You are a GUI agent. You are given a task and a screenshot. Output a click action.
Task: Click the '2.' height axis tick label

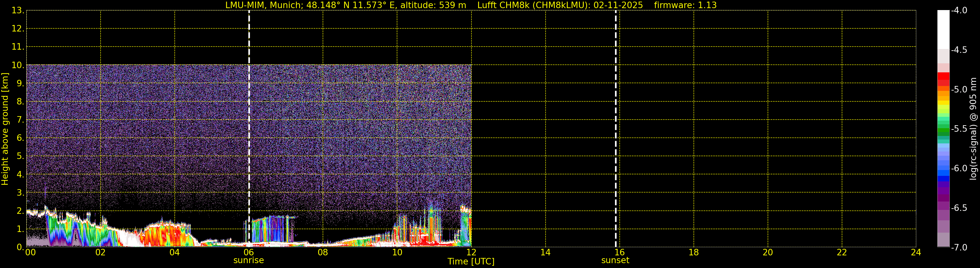point(20,211)
